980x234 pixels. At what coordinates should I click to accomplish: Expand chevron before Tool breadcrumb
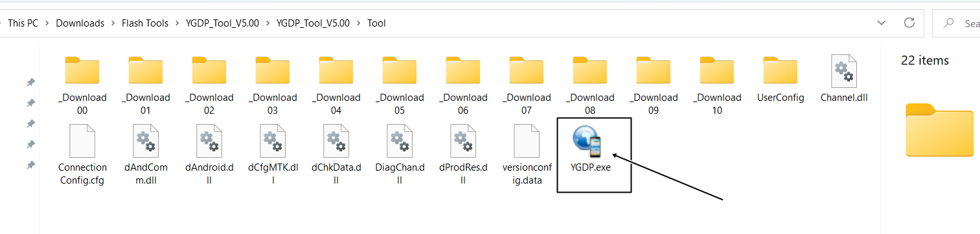tap(358, 23)
